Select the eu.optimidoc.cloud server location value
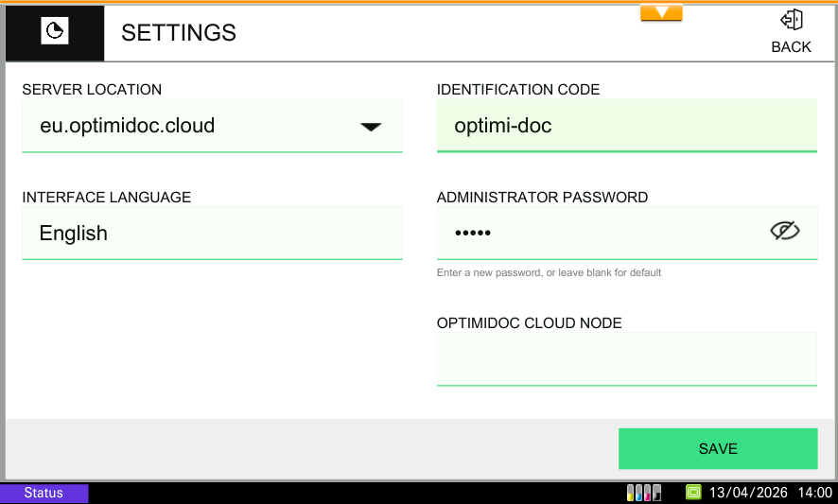This screenshot has width=838, height=504. (x=128, y=126)
